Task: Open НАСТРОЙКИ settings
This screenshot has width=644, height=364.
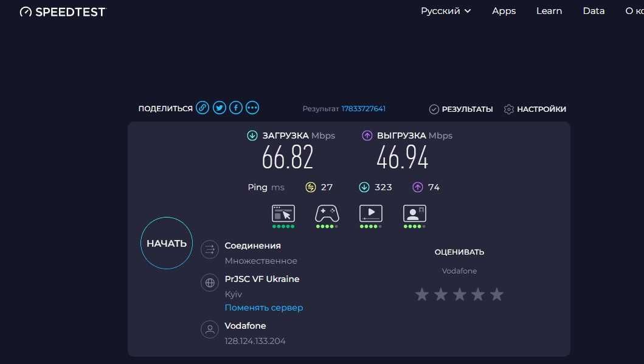Action: [x=535, y=109]
